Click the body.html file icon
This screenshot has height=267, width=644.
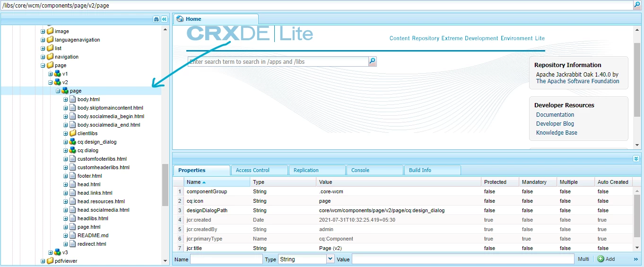click(73, 99)
